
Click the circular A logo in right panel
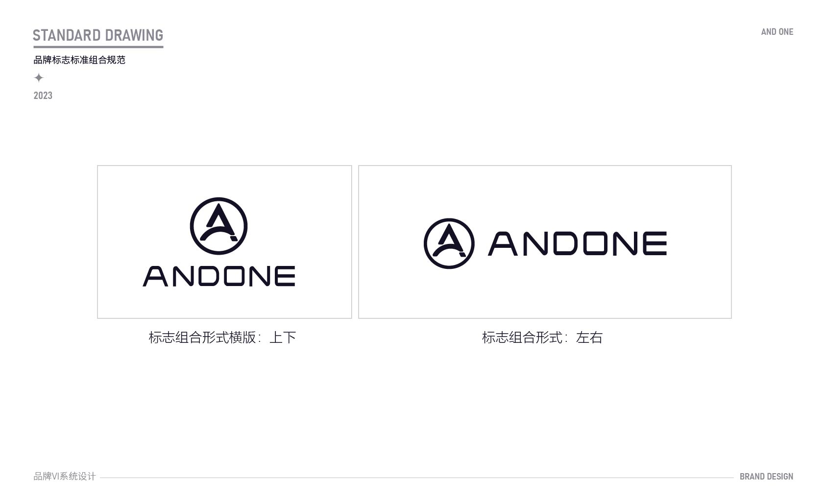449,243
